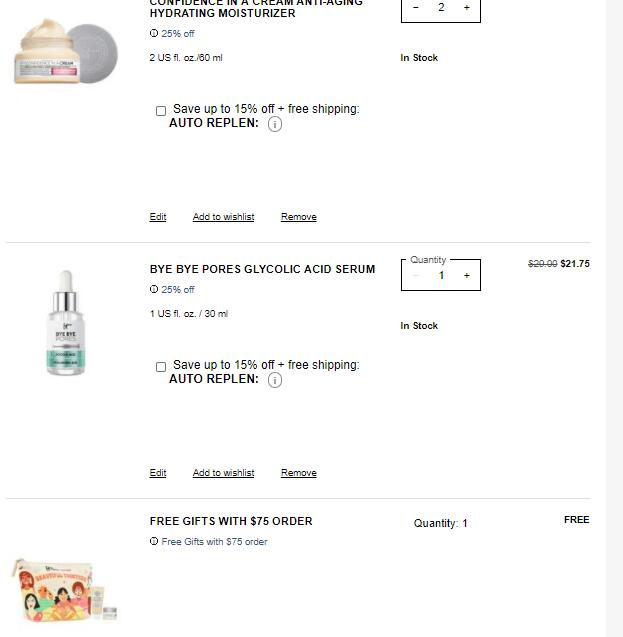Add the glycolic serum to wishlist

click(x=223, y=472)
